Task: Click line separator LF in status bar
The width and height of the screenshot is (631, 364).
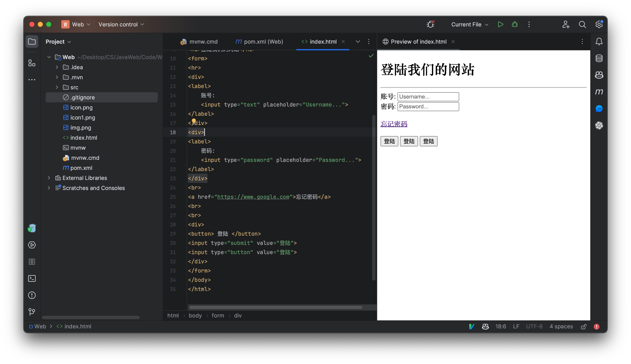Action: 516,326
